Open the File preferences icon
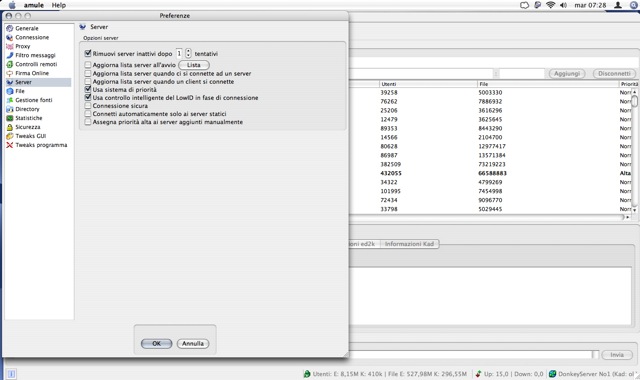The width and height of the screenshot is (640, 380). [x=9, y=91]
